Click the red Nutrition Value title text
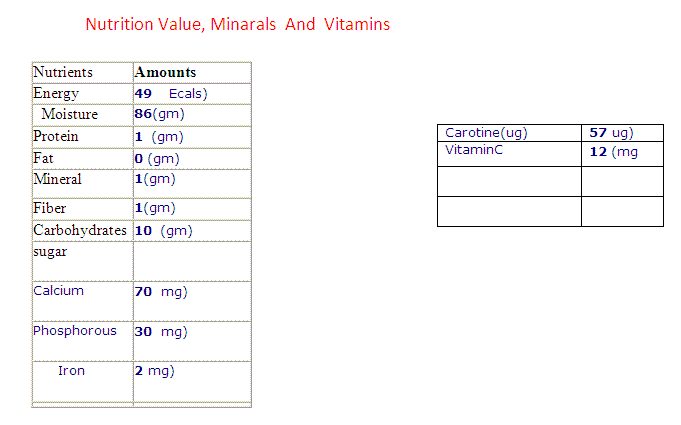 pyautogui.click(x=238, y=24)
